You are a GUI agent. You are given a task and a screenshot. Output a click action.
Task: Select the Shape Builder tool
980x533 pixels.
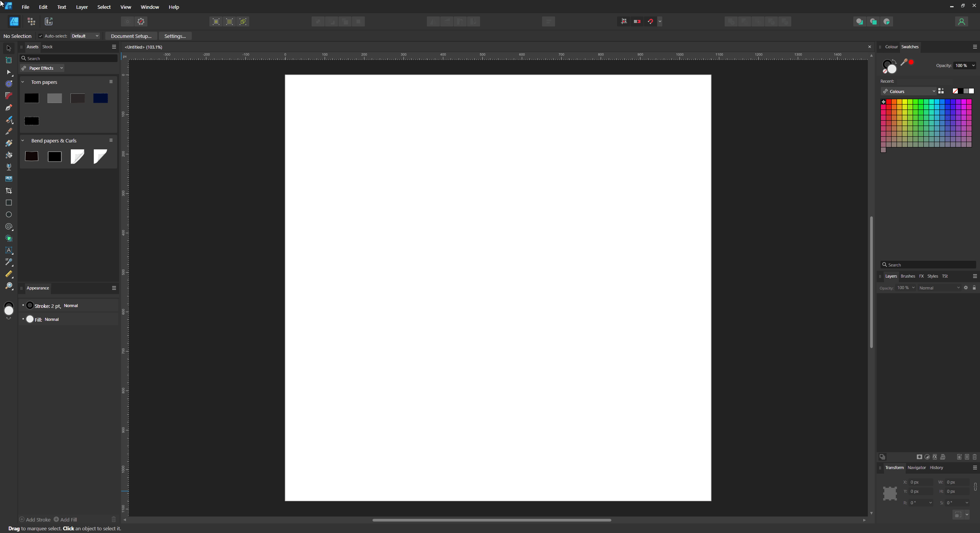pyautogui.click(x=9, y=238)
